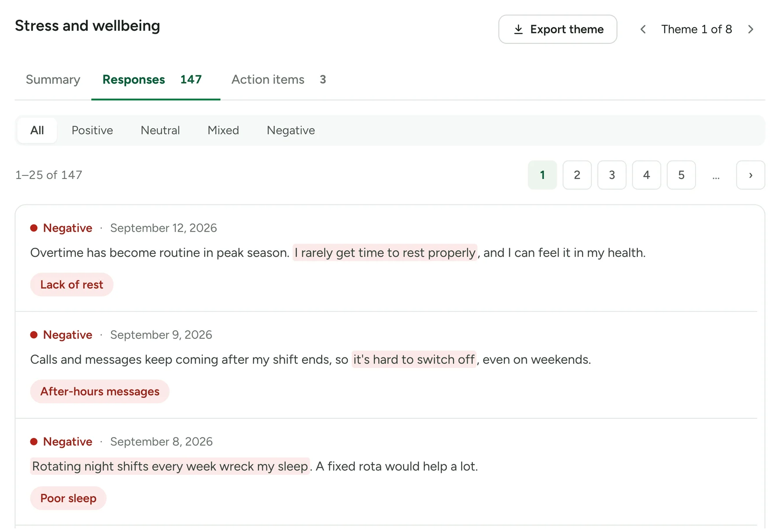Click Negative label on September 12 response
Image resolution: width=780 pixels, height=532 pixels.
(68, 228)
